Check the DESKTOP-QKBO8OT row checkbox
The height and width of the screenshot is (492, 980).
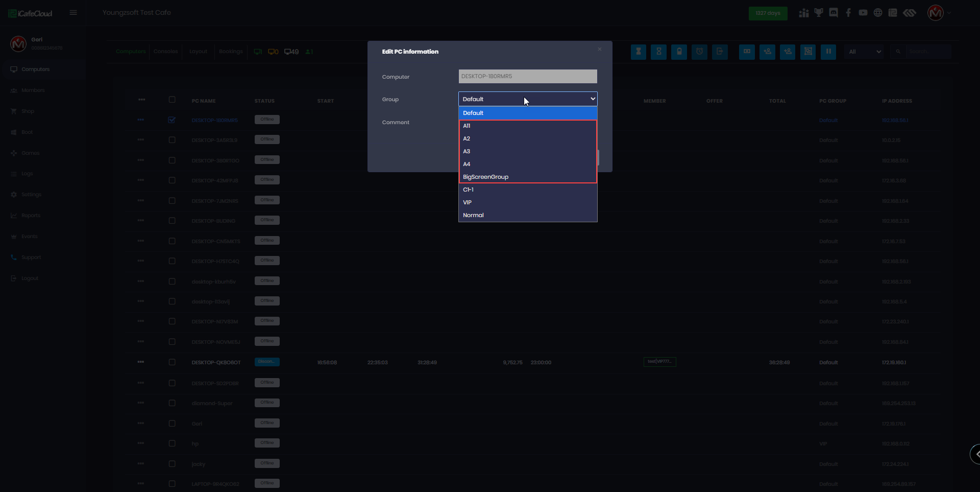(x=172, y=362)
